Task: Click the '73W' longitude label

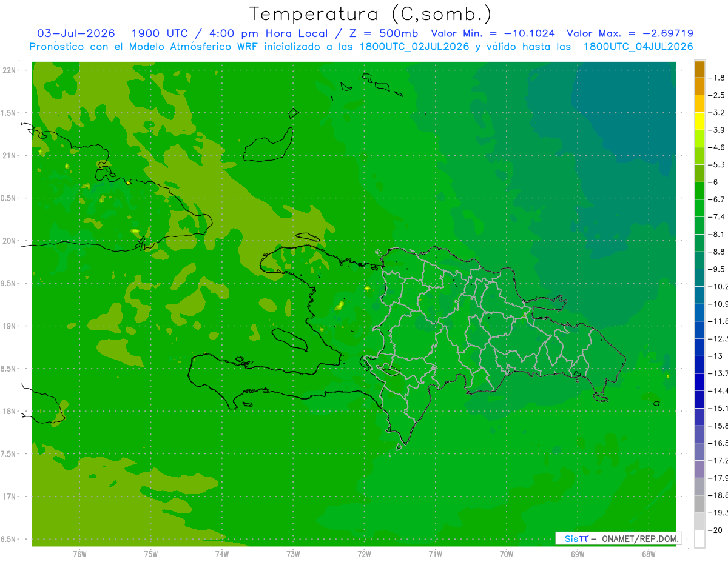Action: [x=293, y=554]
